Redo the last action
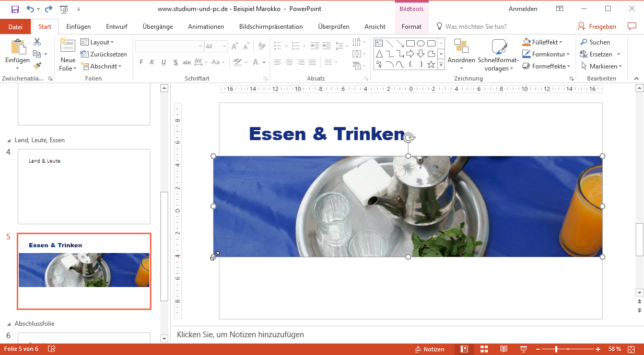This screenshot has height=355, width=644. pos(49,9)
